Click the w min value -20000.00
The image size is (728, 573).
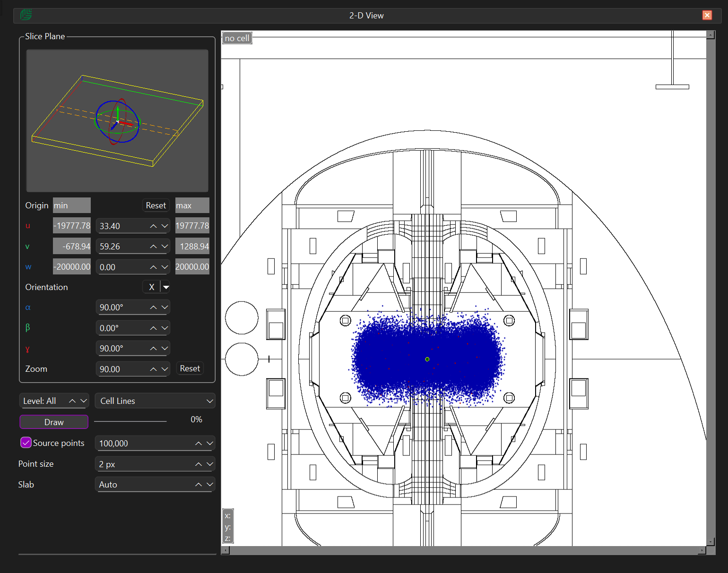pyautogui.click(x=72, y=267)
